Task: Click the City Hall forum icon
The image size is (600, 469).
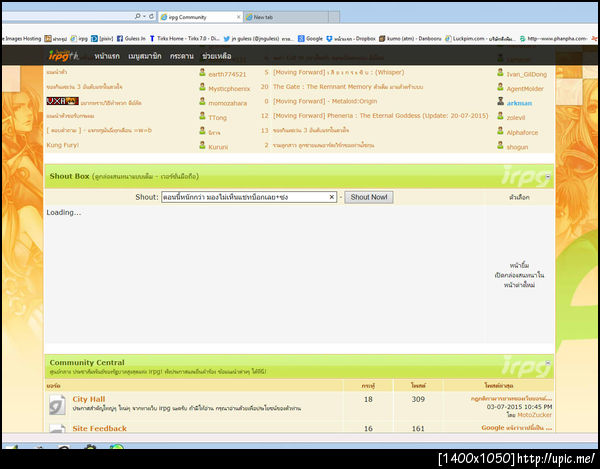Action: point(57,405)
